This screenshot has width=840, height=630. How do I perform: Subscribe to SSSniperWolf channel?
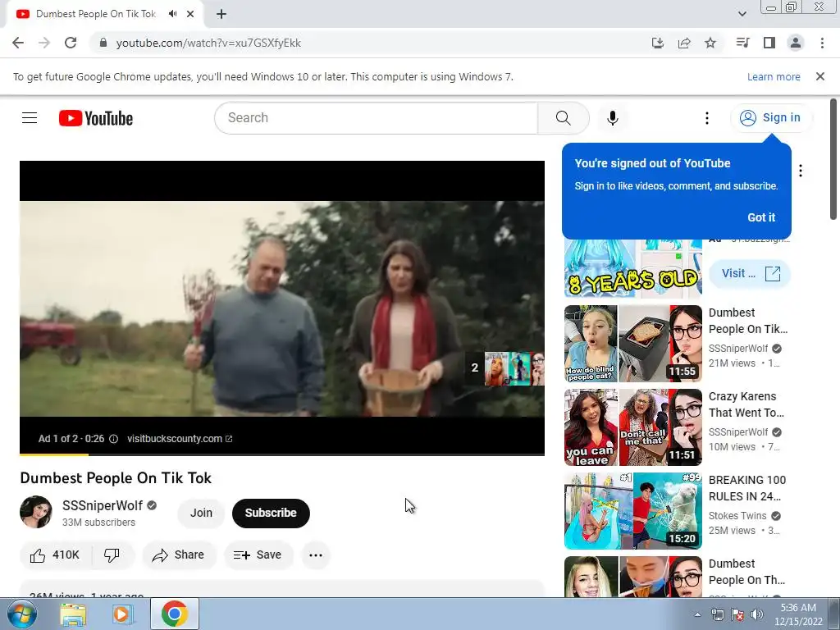click(x=271, y=513)
